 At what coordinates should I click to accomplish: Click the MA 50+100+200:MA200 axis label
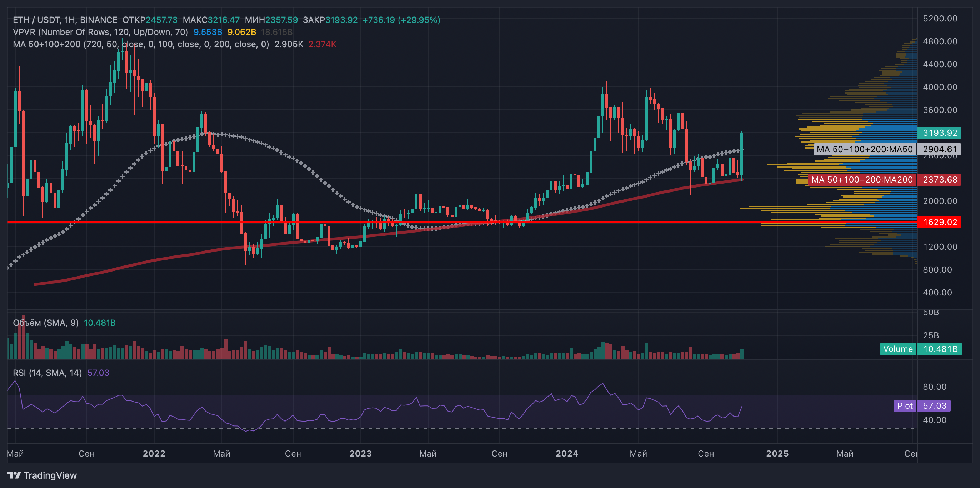coord(862,180)
